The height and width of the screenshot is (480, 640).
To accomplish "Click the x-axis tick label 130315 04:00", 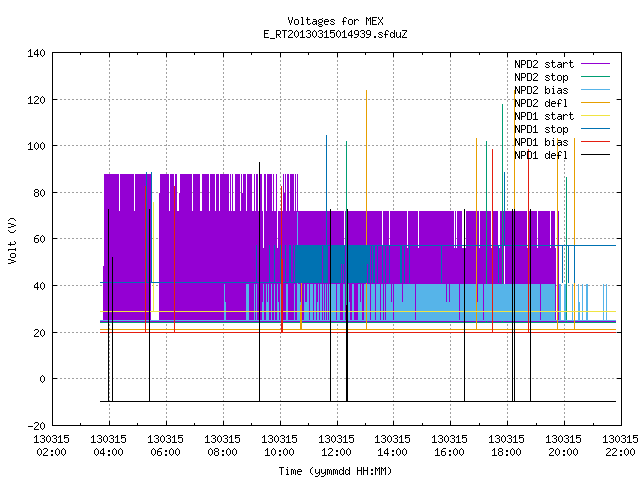I will [109, 446].
